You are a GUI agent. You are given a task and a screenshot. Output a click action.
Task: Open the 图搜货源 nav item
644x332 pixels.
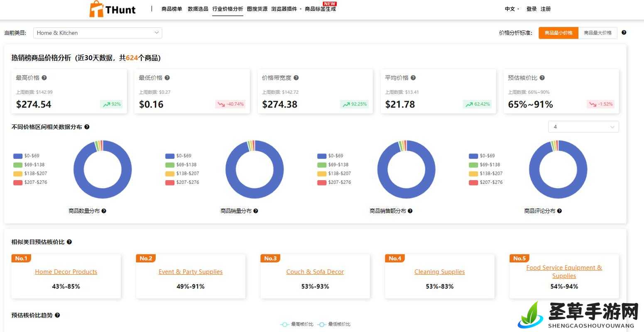257,9
